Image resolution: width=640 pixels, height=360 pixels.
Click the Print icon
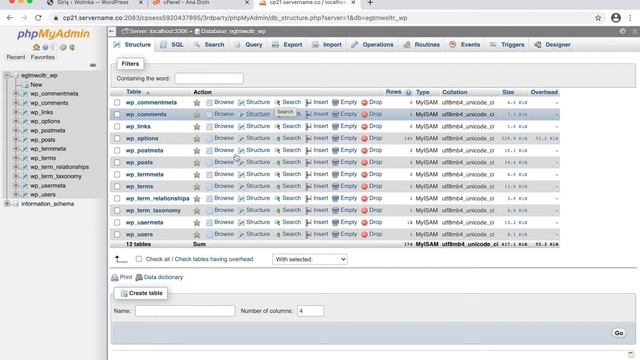pos(115,278)
